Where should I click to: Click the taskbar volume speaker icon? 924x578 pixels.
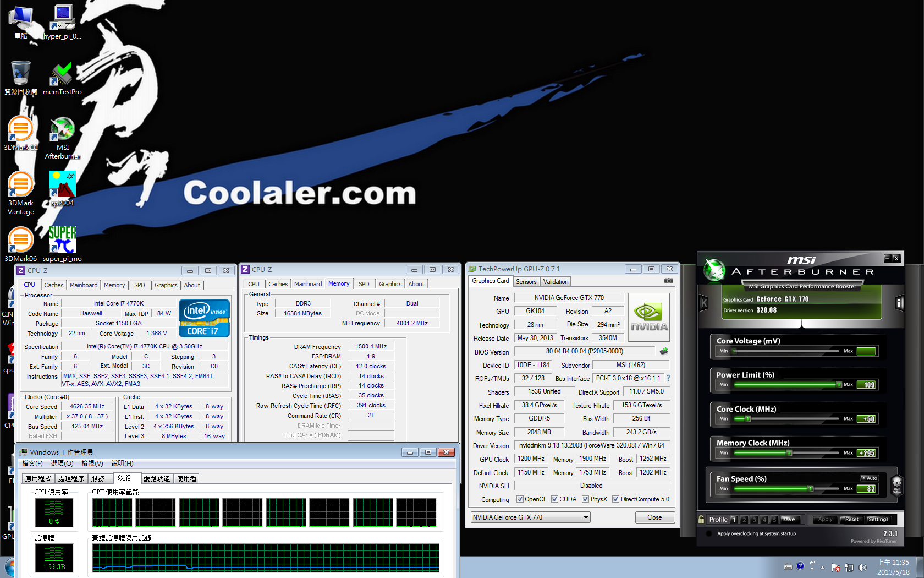click(862, 567)
